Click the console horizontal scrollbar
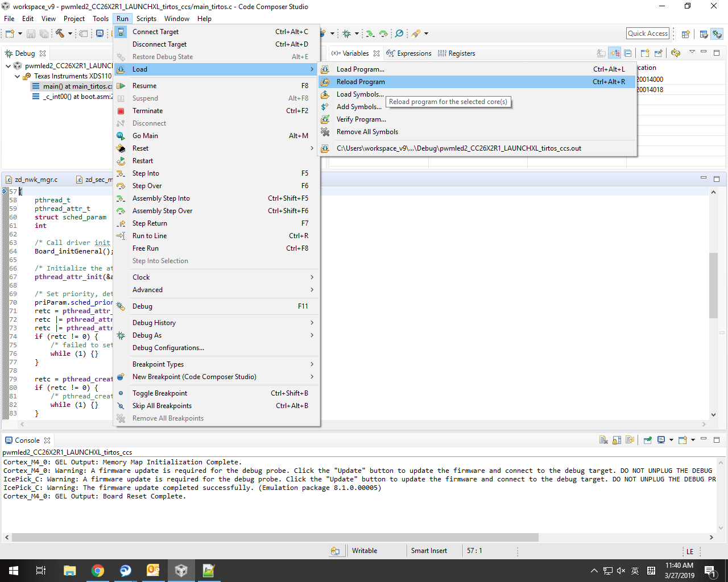728x582 pixels. tap(275, 537)
